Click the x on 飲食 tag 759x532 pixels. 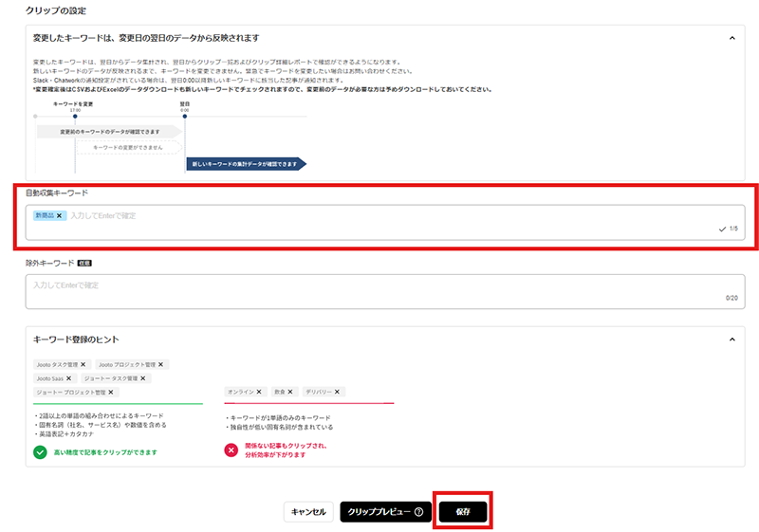point(290,392)
